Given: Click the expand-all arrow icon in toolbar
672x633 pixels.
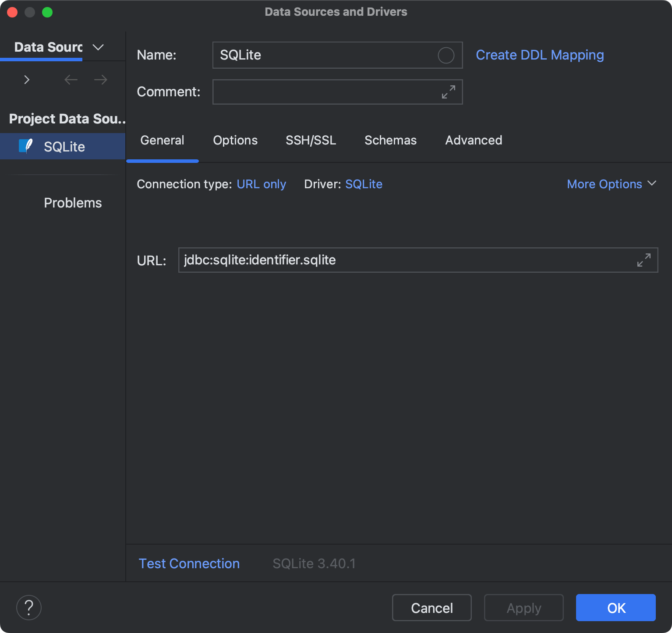Looking at the screenshot, I should pos(27,79).
